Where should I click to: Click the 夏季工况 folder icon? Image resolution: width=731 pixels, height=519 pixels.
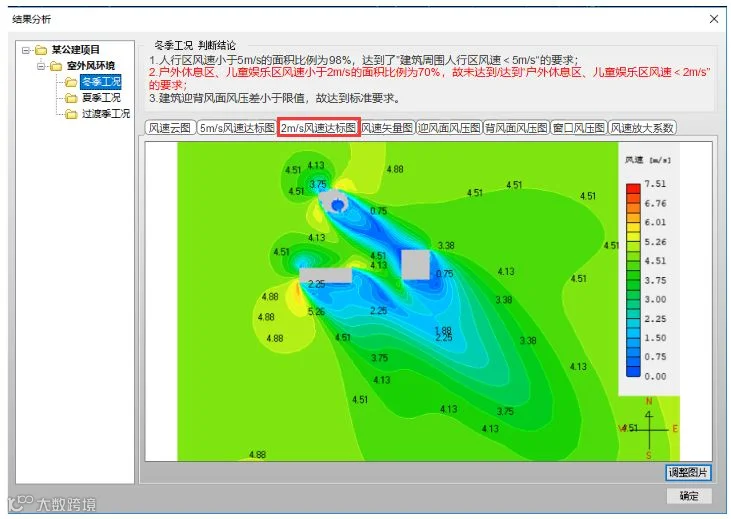71,98
